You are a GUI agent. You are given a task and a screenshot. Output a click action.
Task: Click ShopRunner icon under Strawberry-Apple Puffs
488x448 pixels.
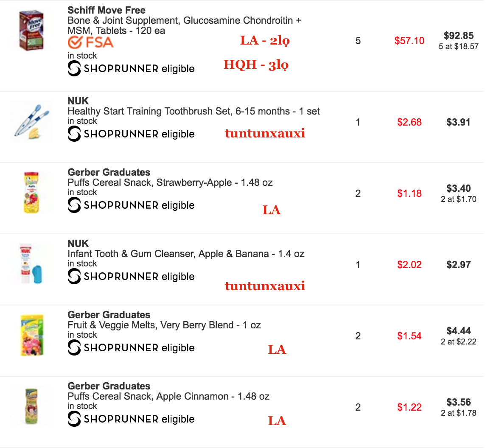point(74,205)
